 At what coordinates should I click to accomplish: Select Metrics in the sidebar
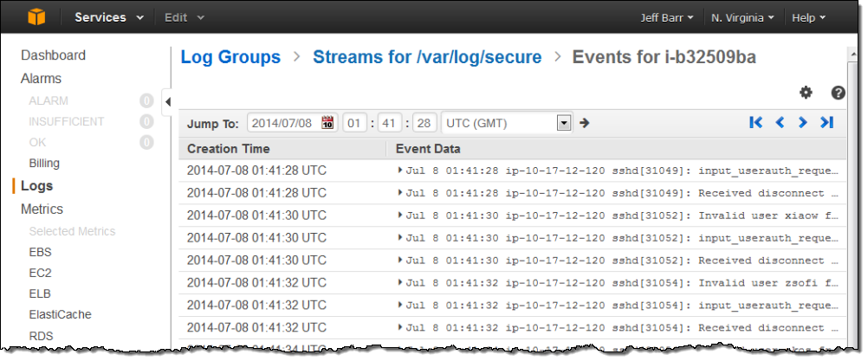(42, 209)
